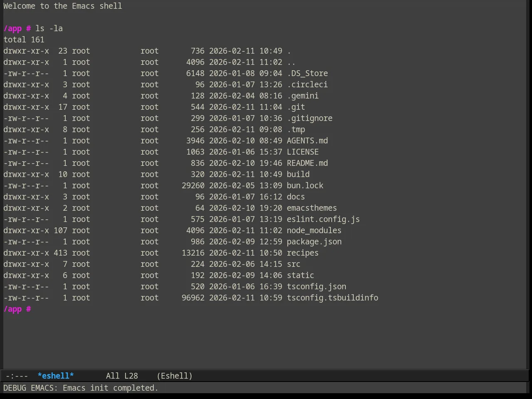This screenshot has height=399, width=532.
Task: Click the permissions drwxr-xr-x of src row
Action: (x=26, y=264)
